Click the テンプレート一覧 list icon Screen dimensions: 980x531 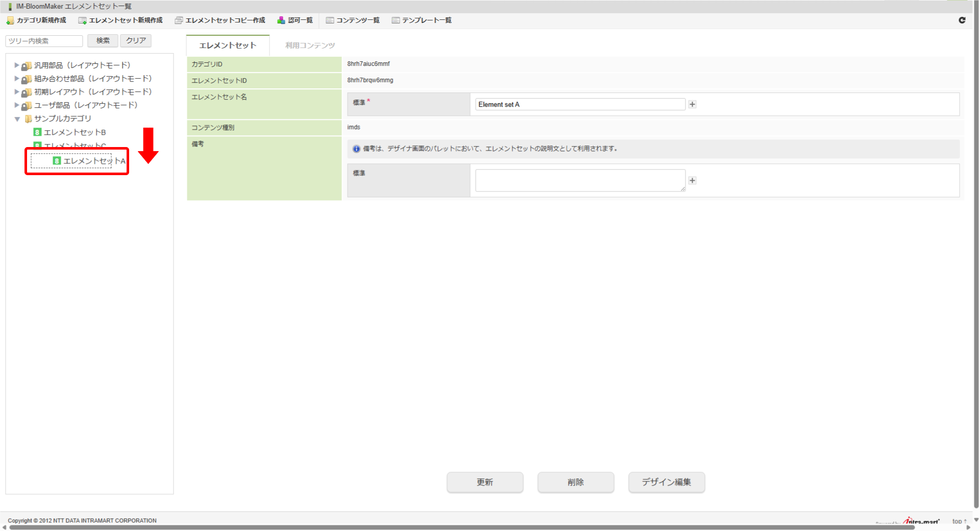396,20
